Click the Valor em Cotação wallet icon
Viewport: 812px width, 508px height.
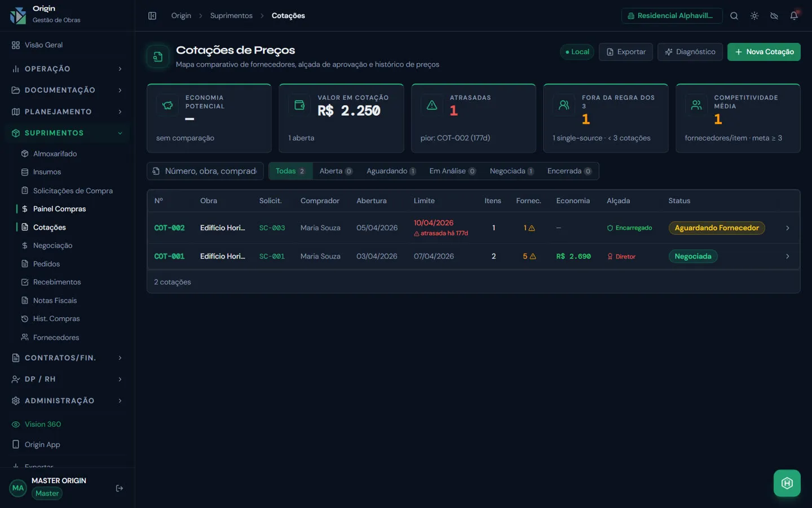299,105
